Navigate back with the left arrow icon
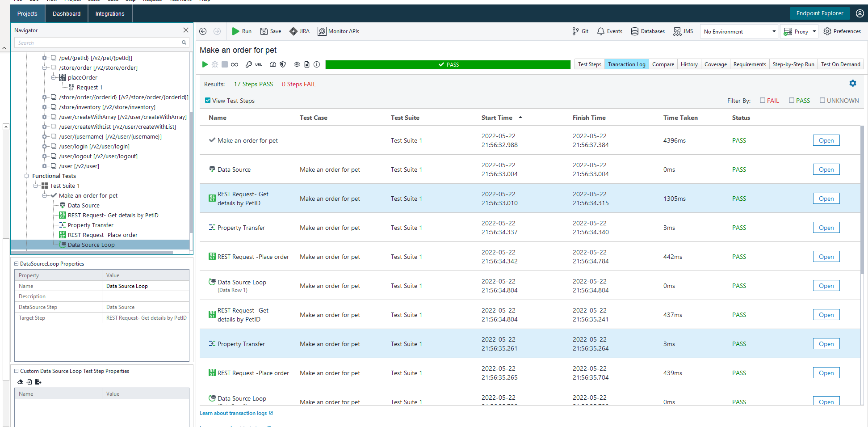The width and height of the screenshot is (868, 427). [203, 31]
